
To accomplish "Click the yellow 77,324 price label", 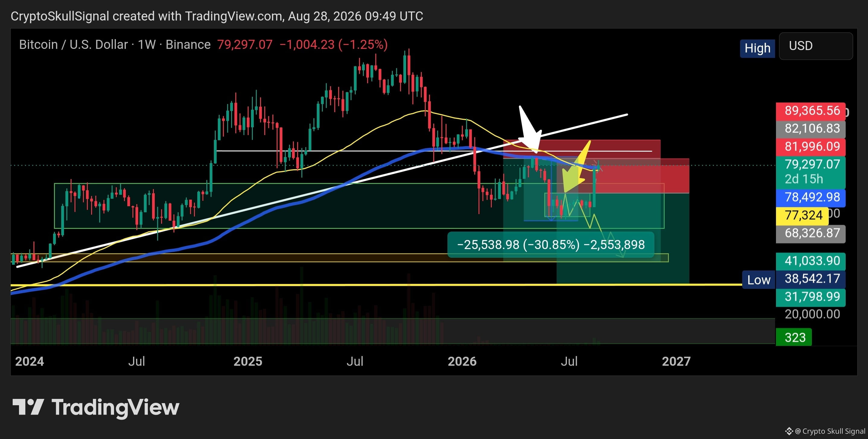I will [x=802, y=216].
